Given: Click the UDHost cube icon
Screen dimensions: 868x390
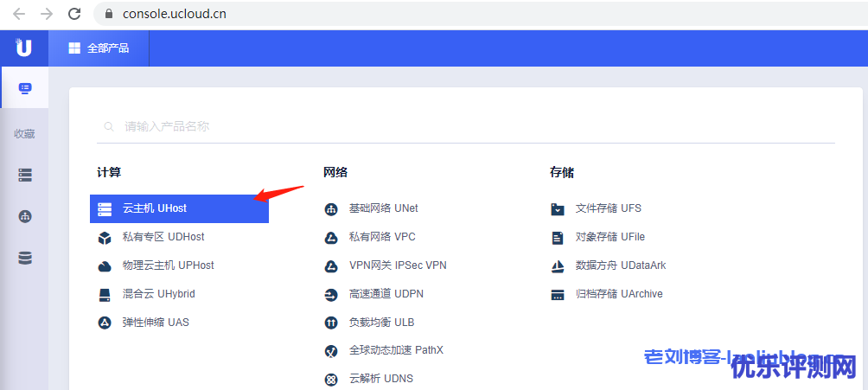Looking at the screenshot, I should 105,238.
